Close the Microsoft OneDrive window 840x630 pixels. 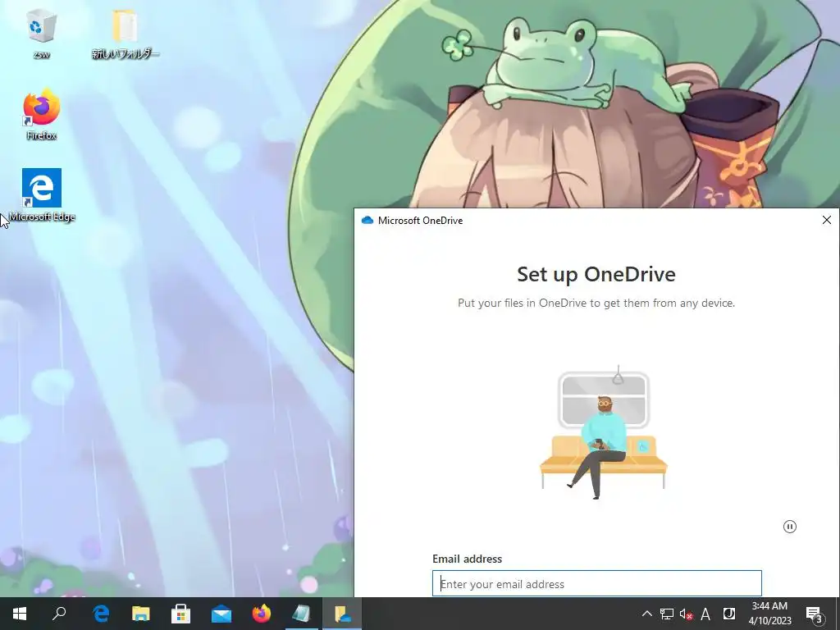[827, 220]
